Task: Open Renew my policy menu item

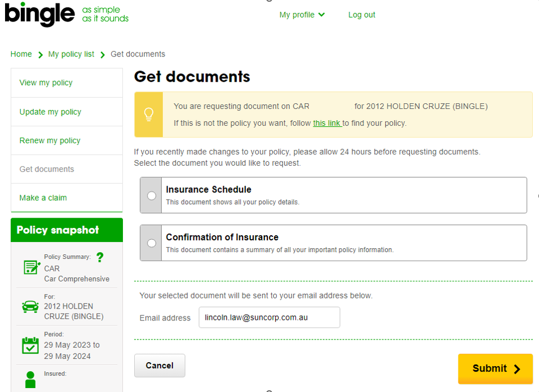Action: (67, 140)
